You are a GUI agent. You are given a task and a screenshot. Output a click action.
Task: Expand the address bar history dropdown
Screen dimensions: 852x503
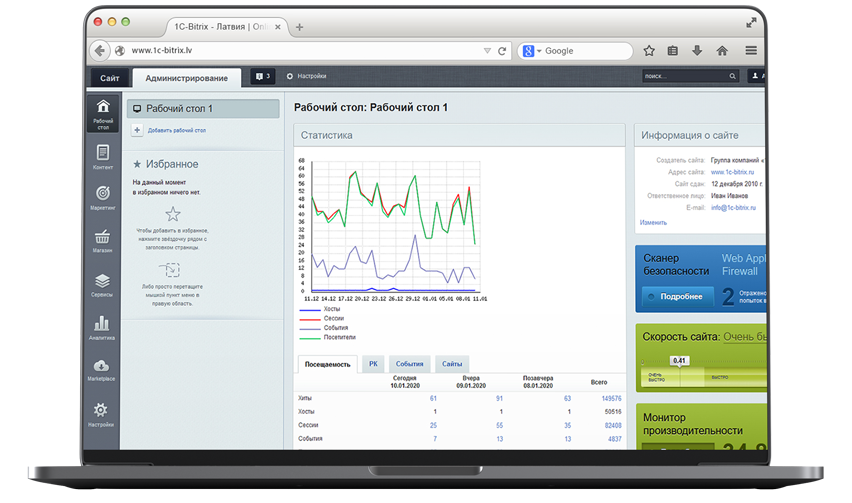click(x=487, y=51)
